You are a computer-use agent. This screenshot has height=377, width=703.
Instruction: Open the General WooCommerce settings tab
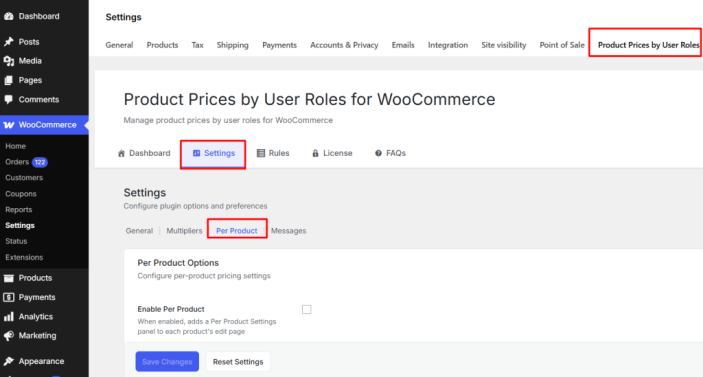pyautogui.click(x=119, y=45)
